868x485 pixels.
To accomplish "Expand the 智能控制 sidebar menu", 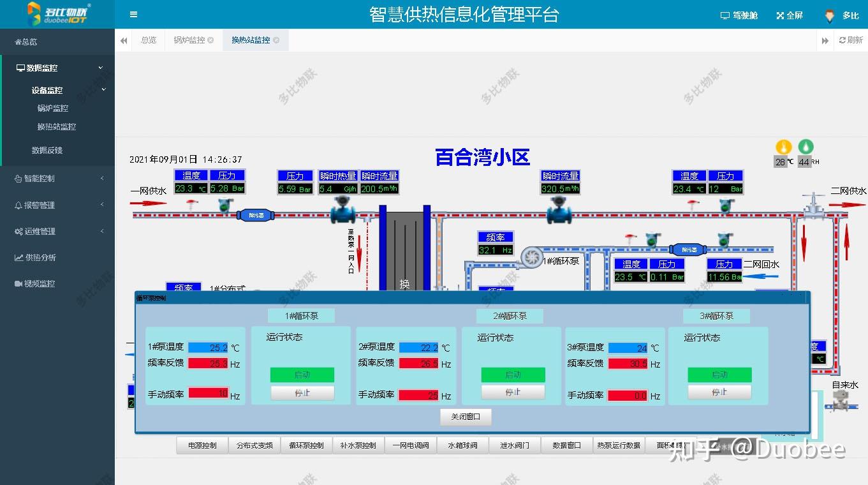I will [x=57, y=179].
